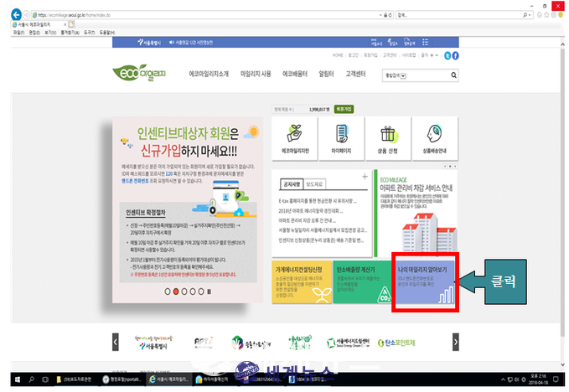Open the Facebook share icon
This screenshot has height=392, width=569.
457,55
